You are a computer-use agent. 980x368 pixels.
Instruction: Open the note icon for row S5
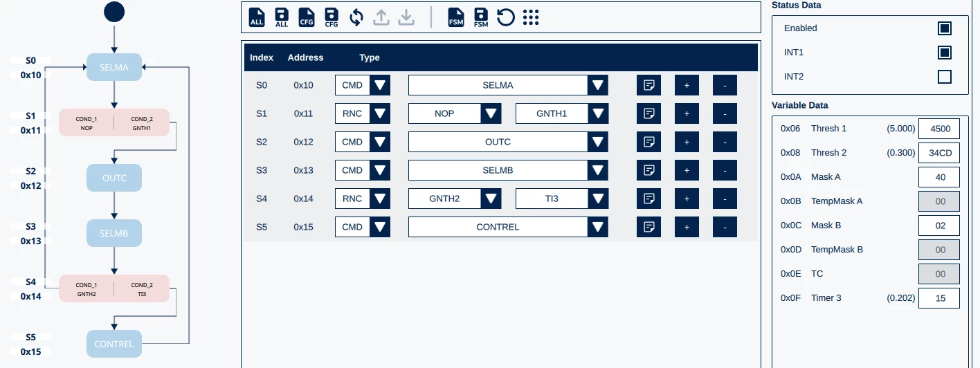coord(649,227)
